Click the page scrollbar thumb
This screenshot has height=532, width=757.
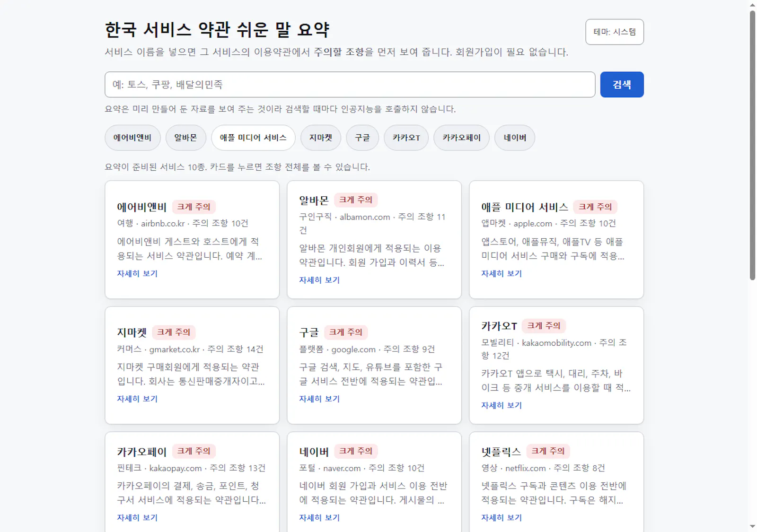(x=752, y=145)
